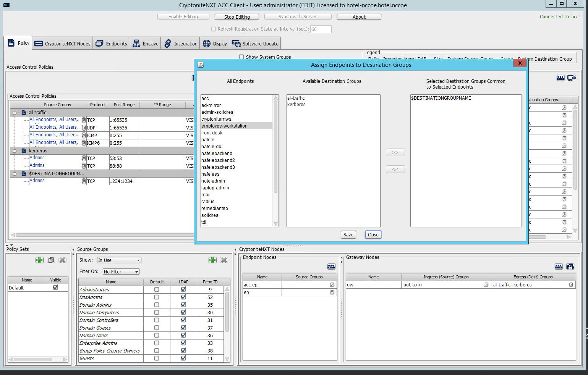Open the Filter On dropdown set to No Filter
Viewport: 588px width, 375px height.
tap(121, 272)
